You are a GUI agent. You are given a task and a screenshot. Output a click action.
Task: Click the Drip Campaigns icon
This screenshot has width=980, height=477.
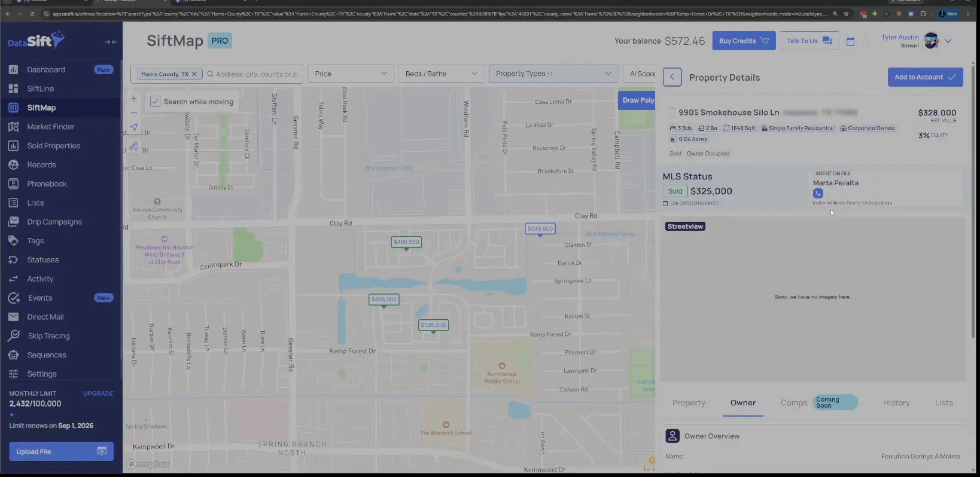coord(13,222)
